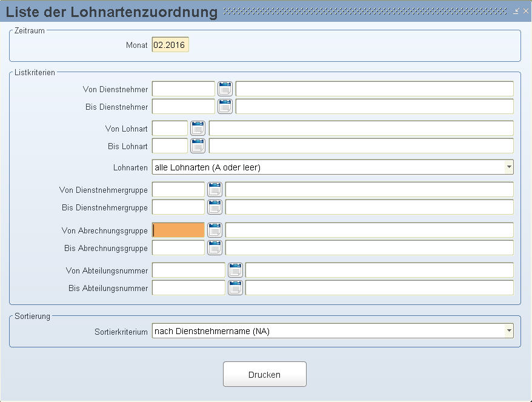This screenshot has width=532, height=402.
Task: Open lookup for Von Abteilungsnummer
Action: 235,270
